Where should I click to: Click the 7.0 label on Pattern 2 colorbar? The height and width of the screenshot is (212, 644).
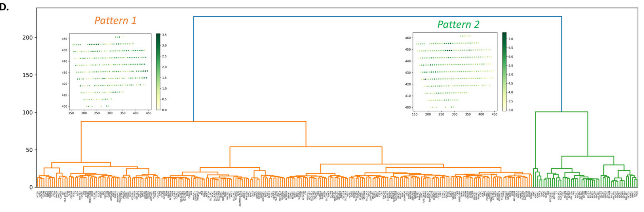(510, 39)
